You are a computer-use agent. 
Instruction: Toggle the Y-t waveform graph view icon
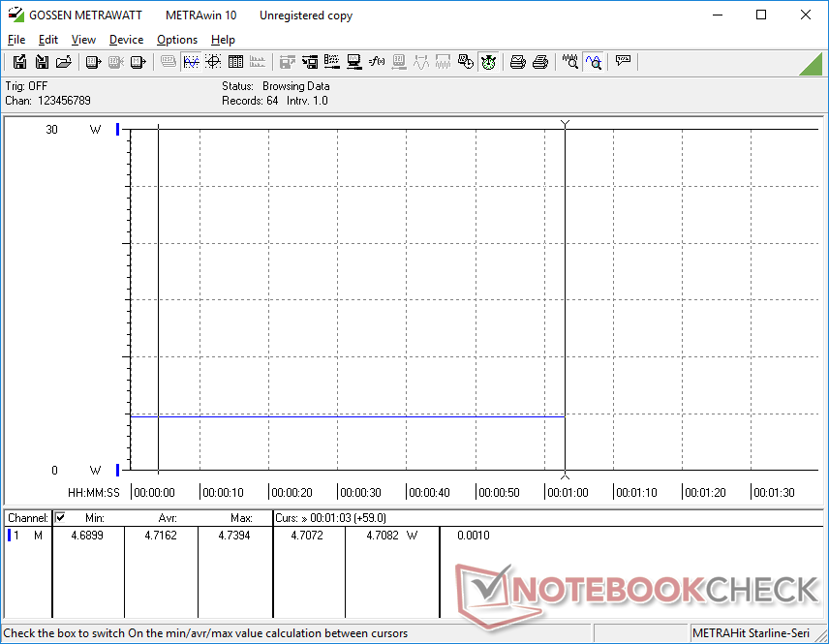coord(191,62)
